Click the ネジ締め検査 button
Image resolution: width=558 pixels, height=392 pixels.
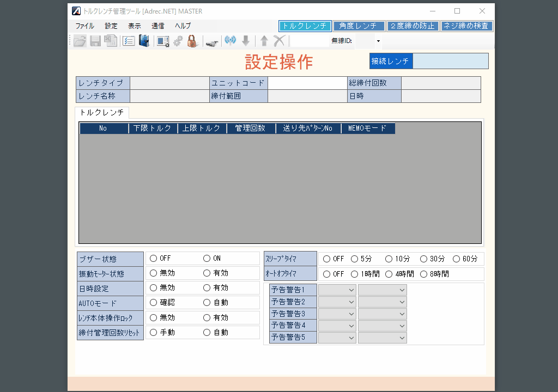[x=466, y=26]
